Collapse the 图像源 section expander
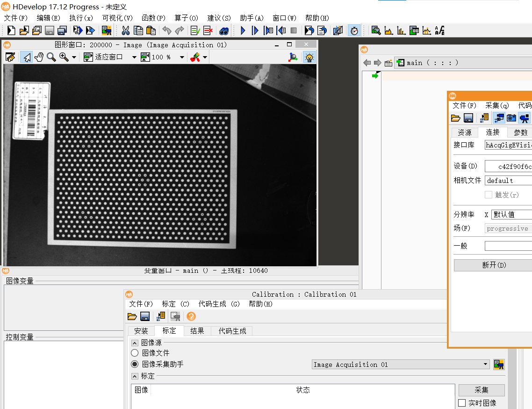The height and width of the screenshot is (409, 532). pyautogui.click(x=135, y=343)
